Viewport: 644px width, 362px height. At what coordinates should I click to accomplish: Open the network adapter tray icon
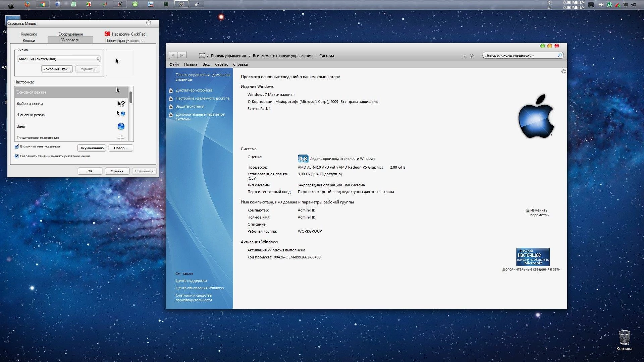pos(625,5)
